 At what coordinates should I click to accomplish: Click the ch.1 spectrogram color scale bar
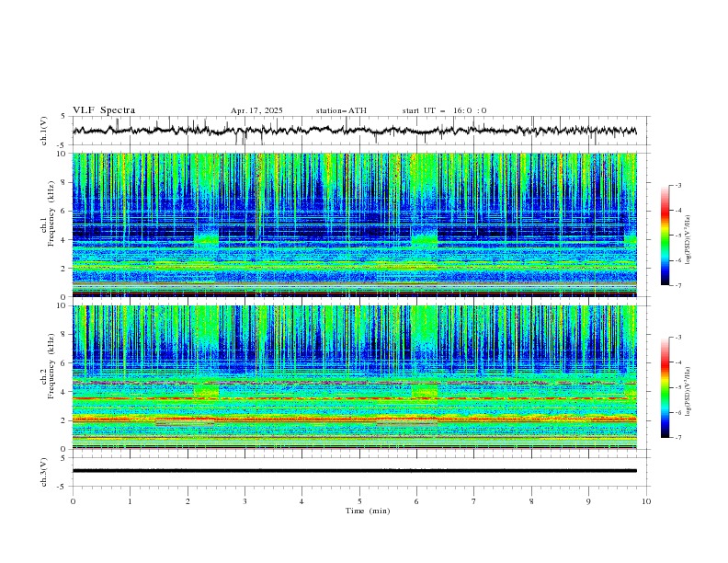coord(665,236)
